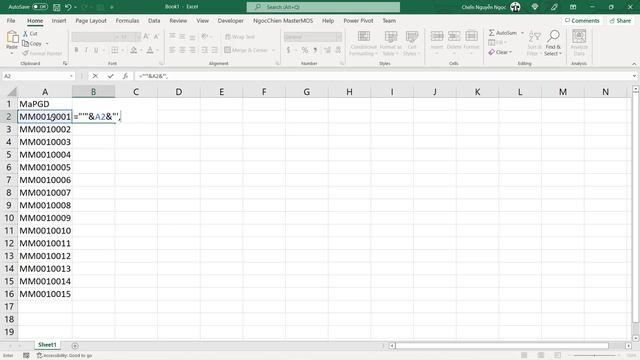Image resolution: width=640 pixels, height=360 pixels.
Task: Click the Select All corner triangle
Action: coord(12,92)
